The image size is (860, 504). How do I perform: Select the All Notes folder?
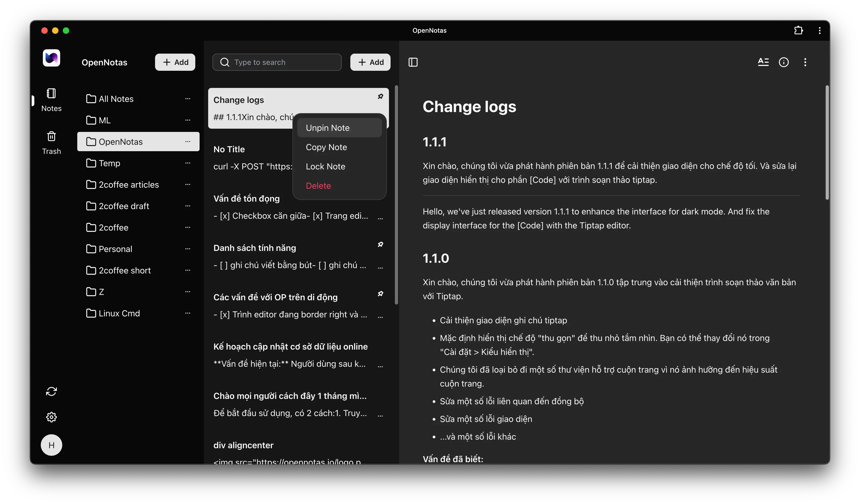pyautogui.click(x=138, y=99)
